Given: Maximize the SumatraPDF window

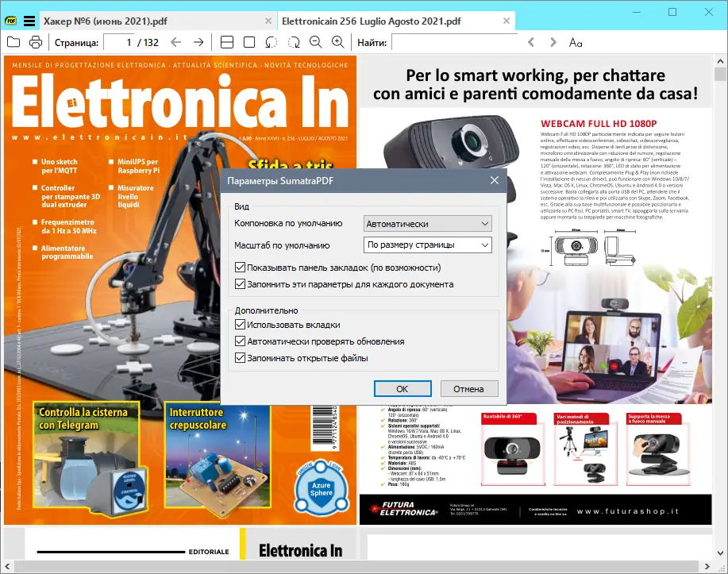Looking at the screenshot, I should point(672,12).
